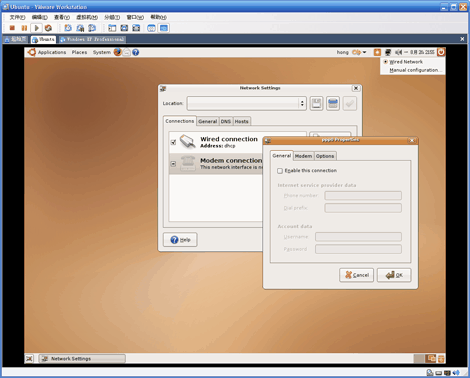Image resolution: width=470 pixels, height=378 pixels.
Task: Select General tab in ppp0 Properties
Action: point(282,156)
